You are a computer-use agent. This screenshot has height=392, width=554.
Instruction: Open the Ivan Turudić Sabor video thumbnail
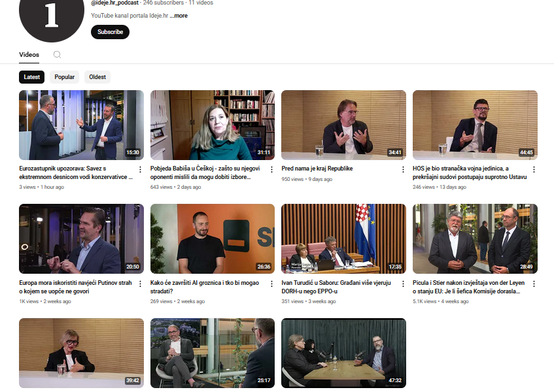(x=343, y=238)
